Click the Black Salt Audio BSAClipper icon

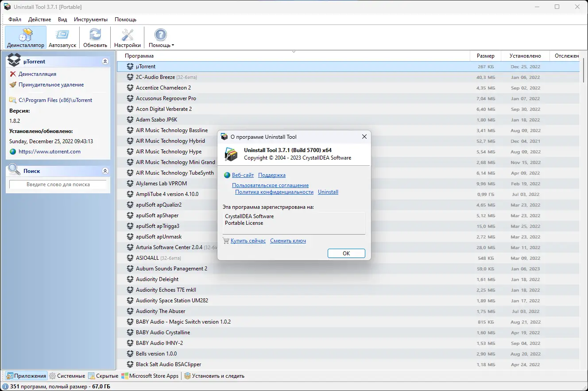(130, 364)
